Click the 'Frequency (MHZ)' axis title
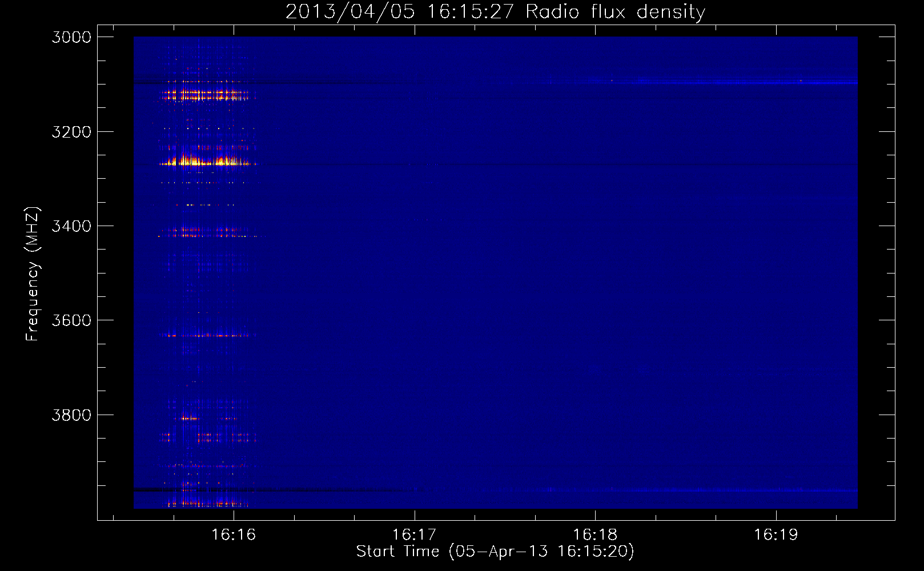The width and height of the screenshot is (924, 571). click(33, 274)
